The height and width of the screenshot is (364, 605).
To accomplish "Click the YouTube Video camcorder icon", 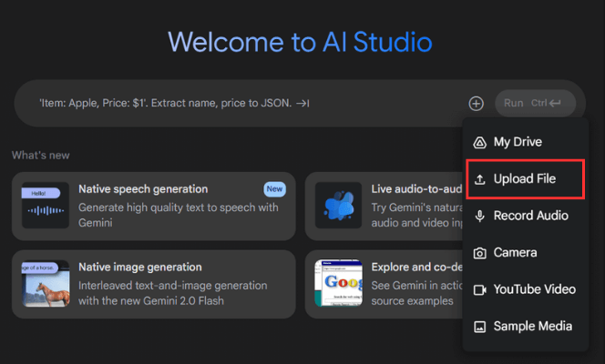I will tap(480, 289).
